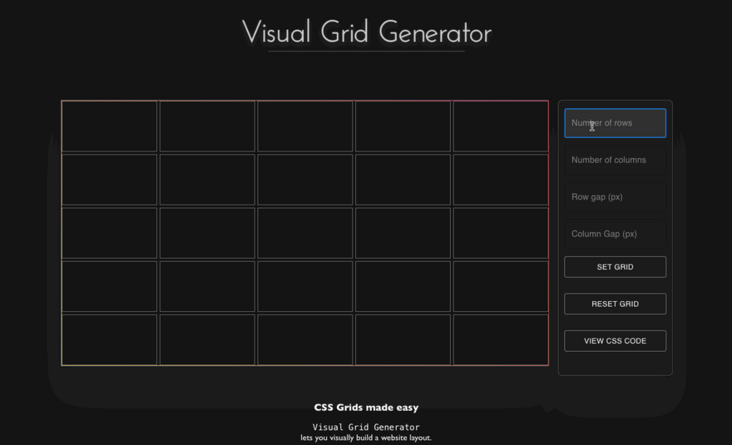732x445 pixels.
Task: Click fifth row, third column grid cell
Action: (305, 339)
